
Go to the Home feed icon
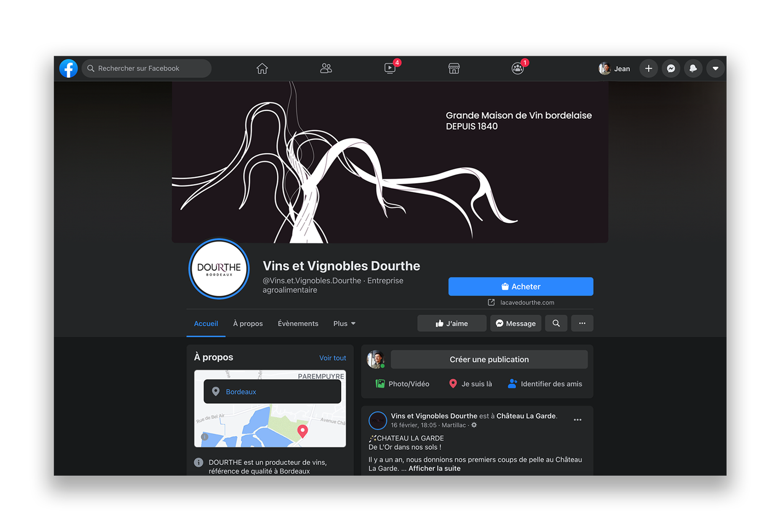[x=262, y=68]
